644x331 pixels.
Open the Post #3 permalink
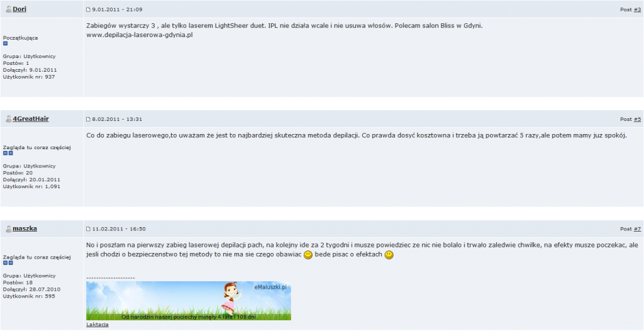pos(637,9)
